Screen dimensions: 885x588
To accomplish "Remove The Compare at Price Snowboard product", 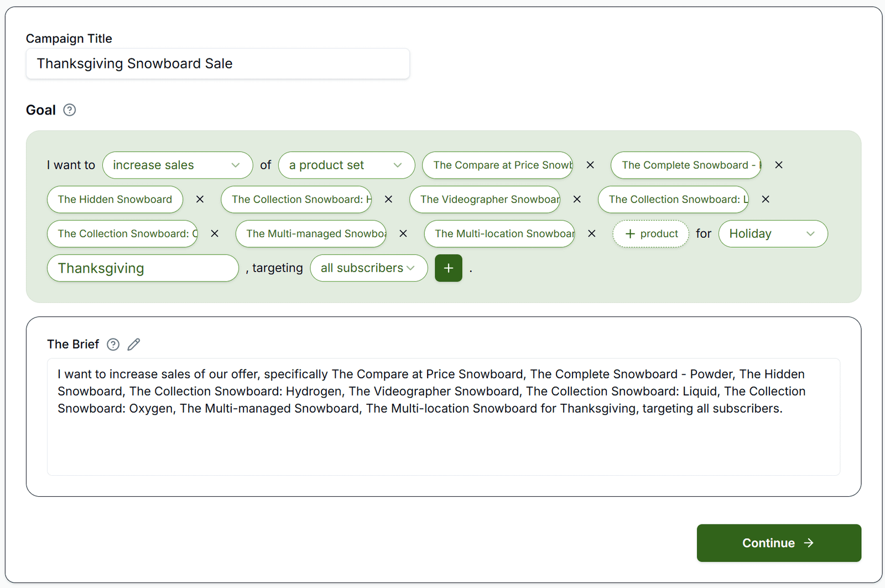I will click(x=590, y=165).
